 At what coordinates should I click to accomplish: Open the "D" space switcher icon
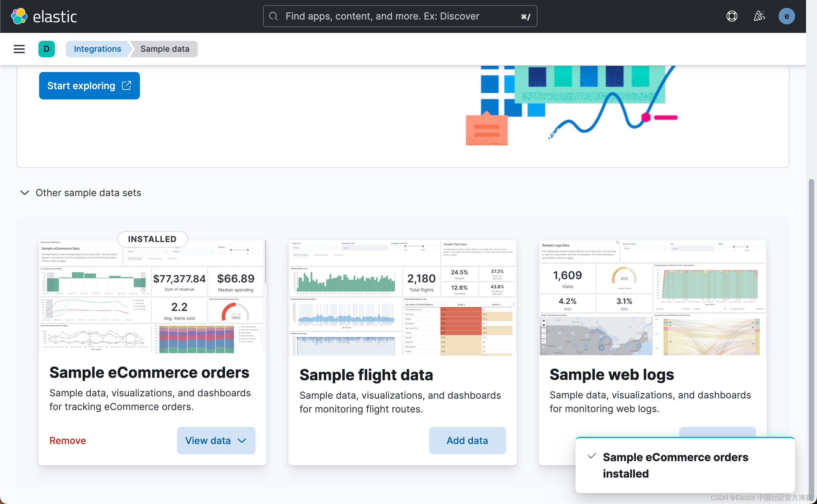pos(47,49)
